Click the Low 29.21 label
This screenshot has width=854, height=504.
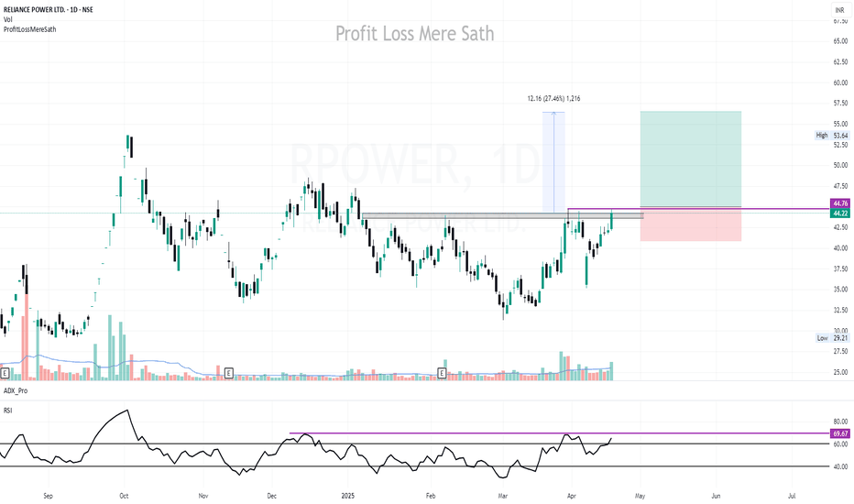(832, 338)
